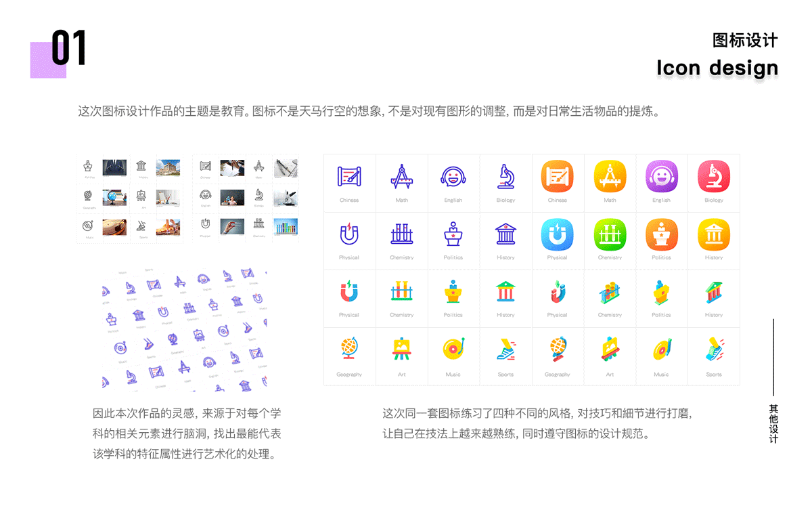Image resolution: width=812 pixels, height=508 pixels.
Task: Select the outline Physical magnet icon
Action: pyautogui.click(x=349, y=234)
